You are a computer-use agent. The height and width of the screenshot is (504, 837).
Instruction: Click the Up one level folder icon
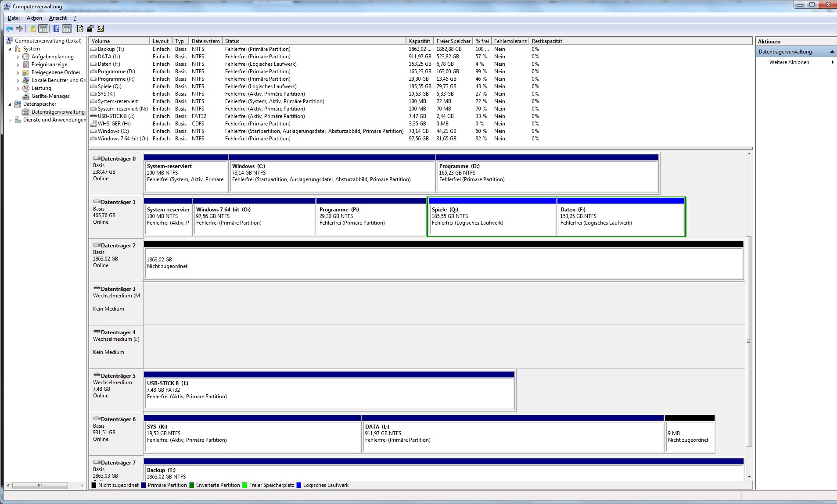tap(32, 29)
